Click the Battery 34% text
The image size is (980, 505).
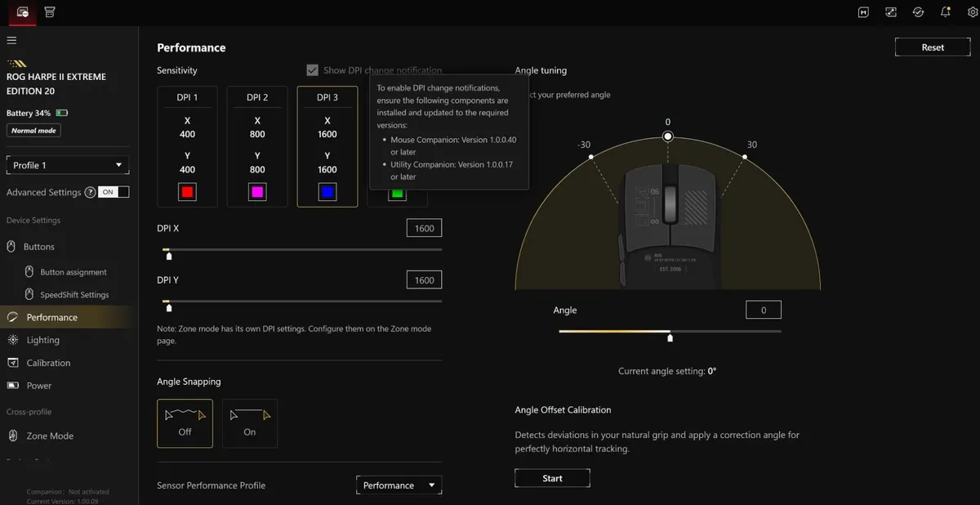tap(29, 113)
